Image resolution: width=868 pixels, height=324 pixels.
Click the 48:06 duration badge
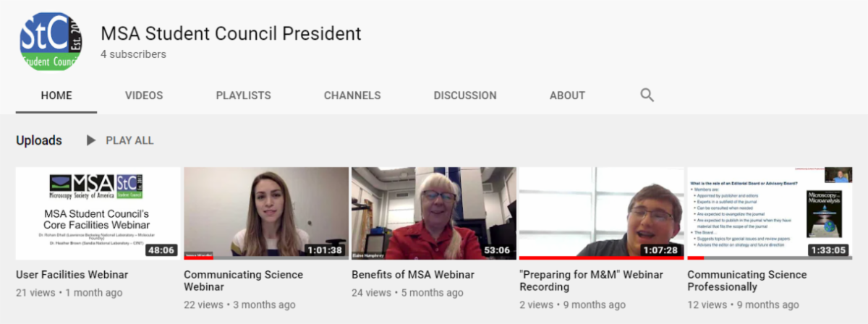click(x=162, y=250)
